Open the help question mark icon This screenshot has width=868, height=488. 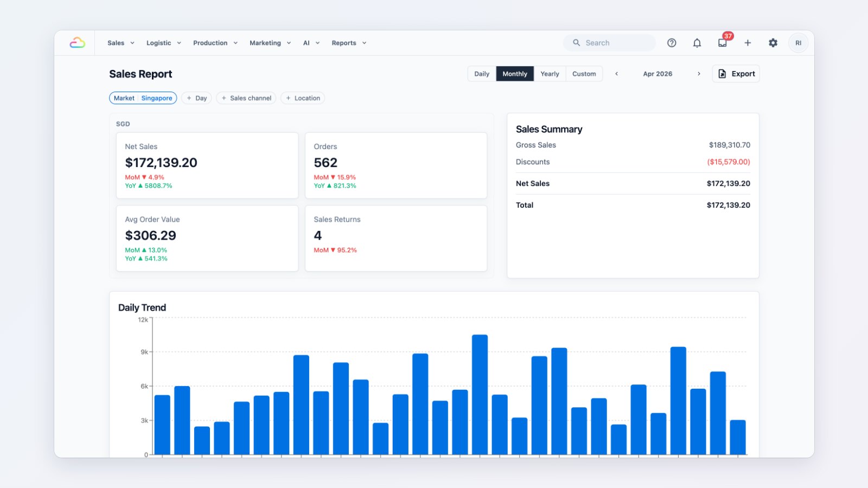672,43
